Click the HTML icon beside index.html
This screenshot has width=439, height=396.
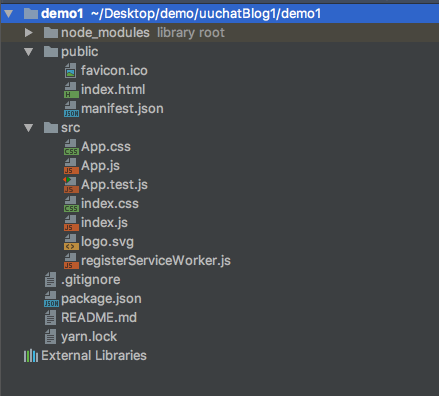[x=71, y=90]
